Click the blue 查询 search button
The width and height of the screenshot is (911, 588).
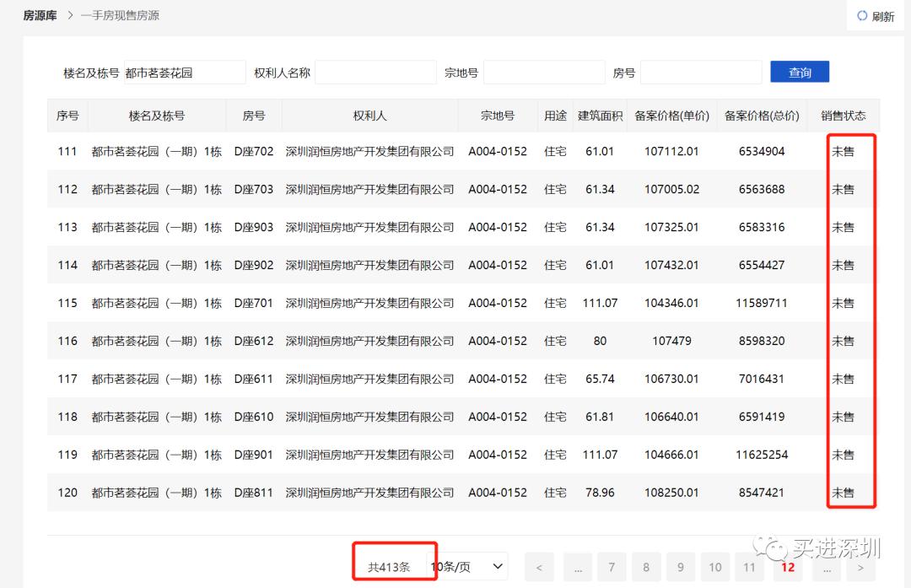[799, 72]
